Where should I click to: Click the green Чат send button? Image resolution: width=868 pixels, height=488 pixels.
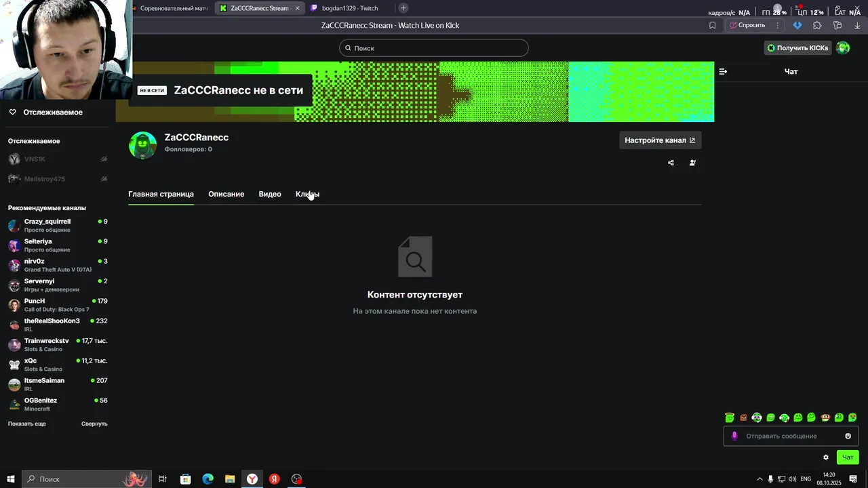(848, 457)
